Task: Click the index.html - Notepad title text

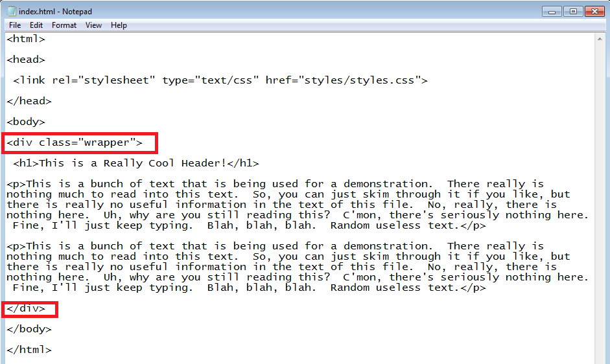Action: pyautogui.click(x=55, y=11)
